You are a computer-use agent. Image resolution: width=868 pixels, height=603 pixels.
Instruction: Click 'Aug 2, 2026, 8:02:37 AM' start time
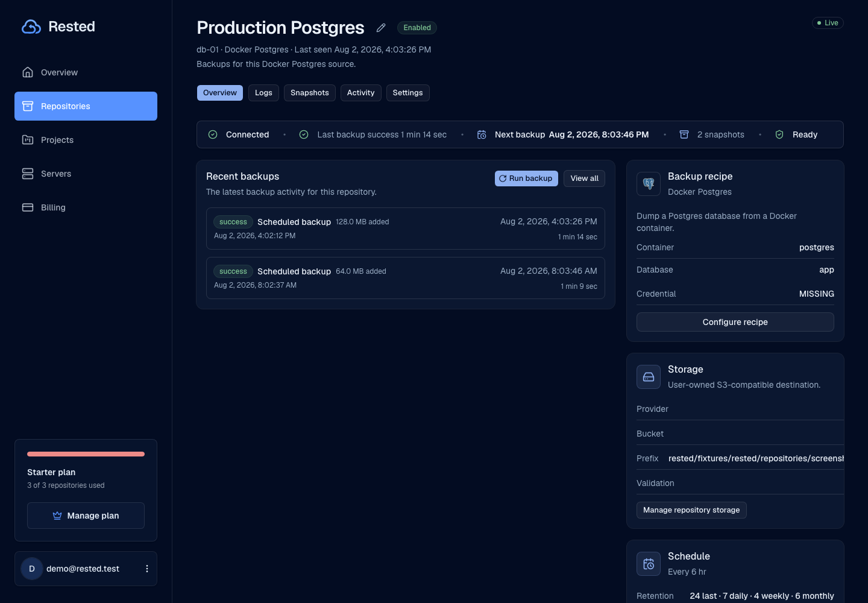pos(256,285)
